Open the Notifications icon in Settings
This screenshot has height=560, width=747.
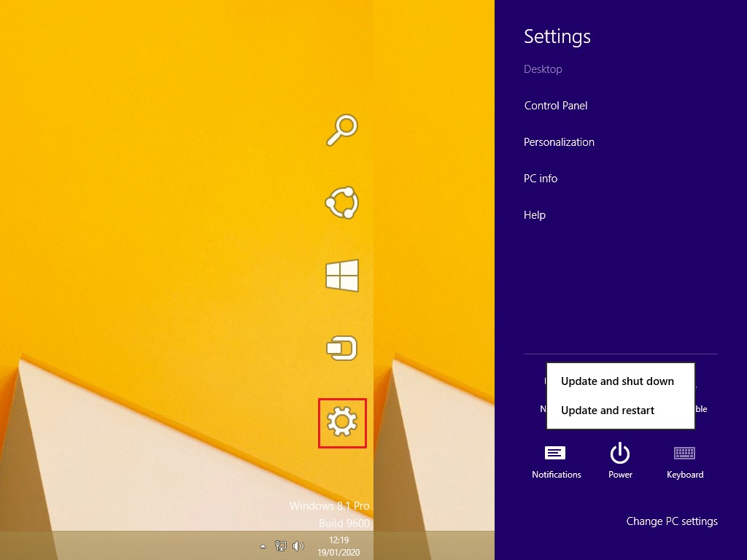pos(556,460)
